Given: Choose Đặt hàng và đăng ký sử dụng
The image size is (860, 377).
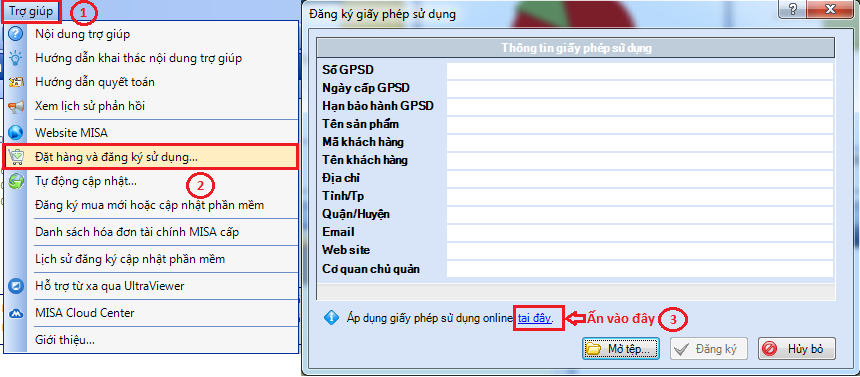Looking at the screenshot, I should pyautogui.click(x=151, y=157).
